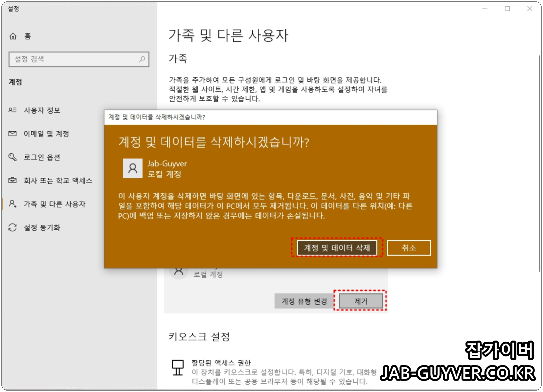Viewport: 543px width, 392px height.
Task: Click inside the 설정 검색 search field
Action: click(x=69, y=59)
